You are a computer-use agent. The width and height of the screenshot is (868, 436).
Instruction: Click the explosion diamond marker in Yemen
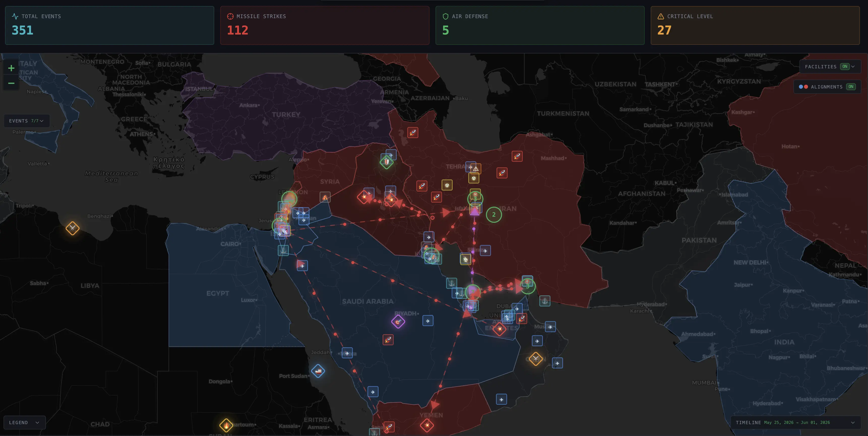(x=427, y=425)
